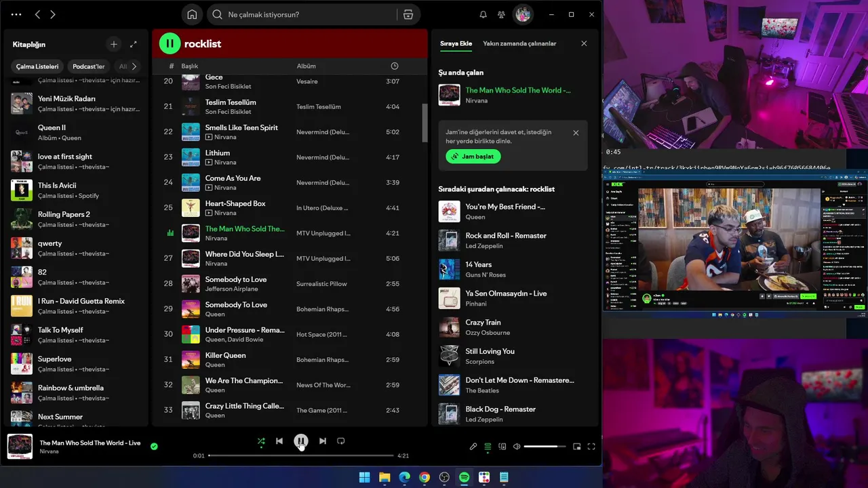Viewport: 868px width, 488px height.
Task: Open the browse icon in search bar
Action: pyautogui.click(x=408, y=14)
